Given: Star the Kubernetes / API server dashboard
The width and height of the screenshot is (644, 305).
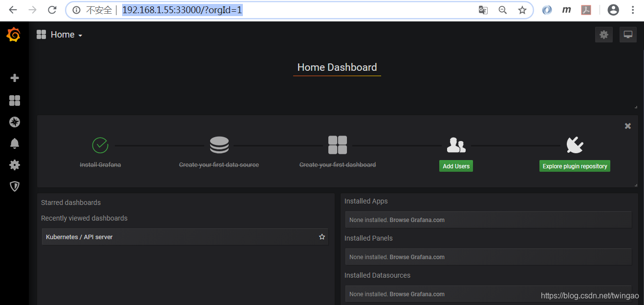Looking at the screenshot, I should pyautogui.click(x=322, y=237).
